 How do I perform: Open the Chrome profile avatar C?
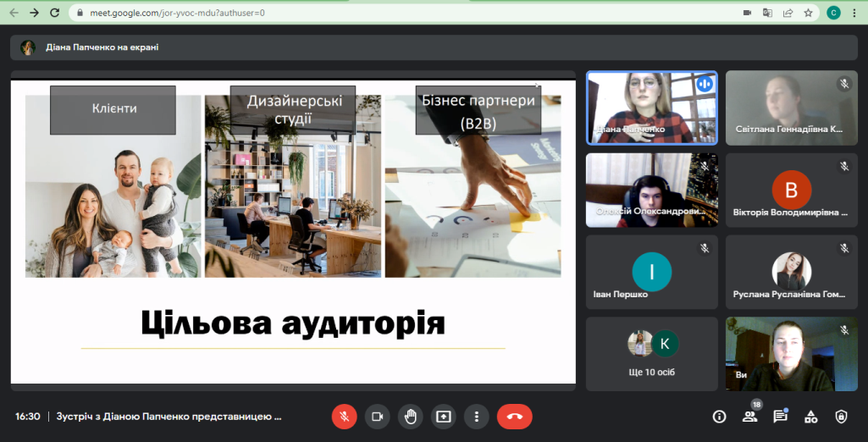pos(833,13)
